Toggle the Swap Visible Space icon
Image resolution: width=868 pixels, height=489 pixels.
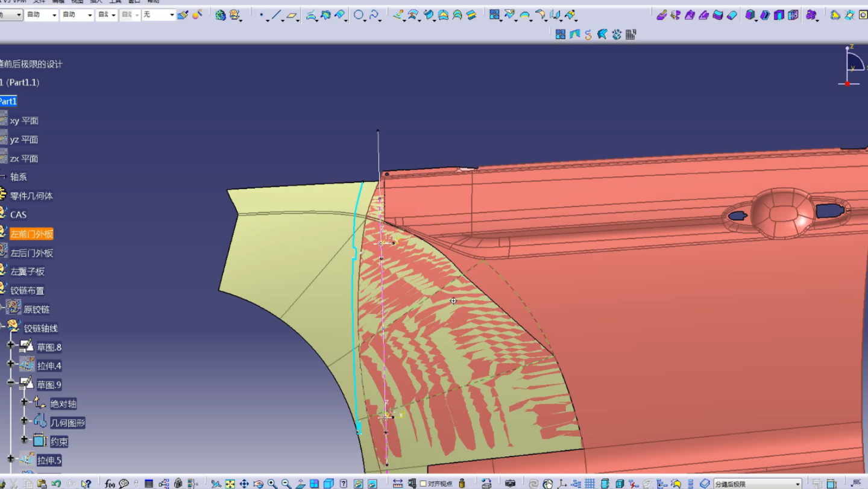(x=373, y=483)
